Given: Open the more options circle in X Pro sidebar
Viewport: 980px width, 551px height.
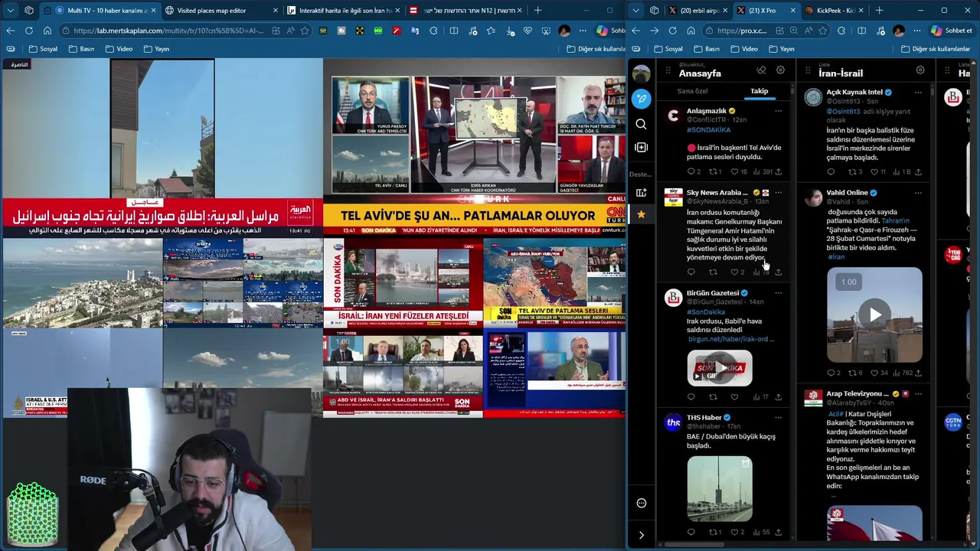Looking at the screenshot, I should click(642, 503).
